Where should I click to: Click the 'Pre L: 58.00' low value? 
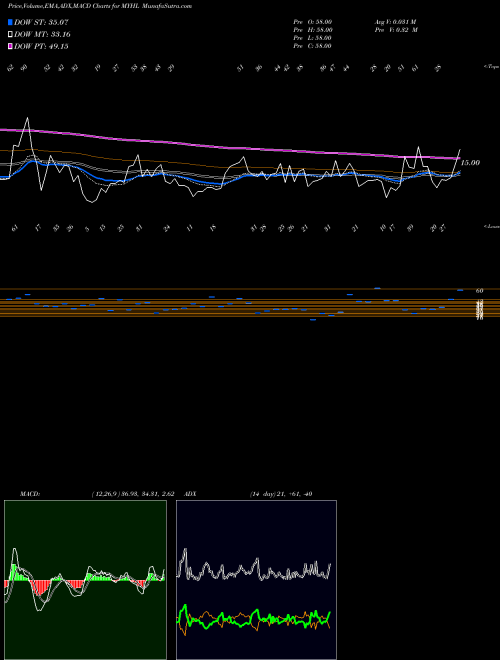pos(313,38)
